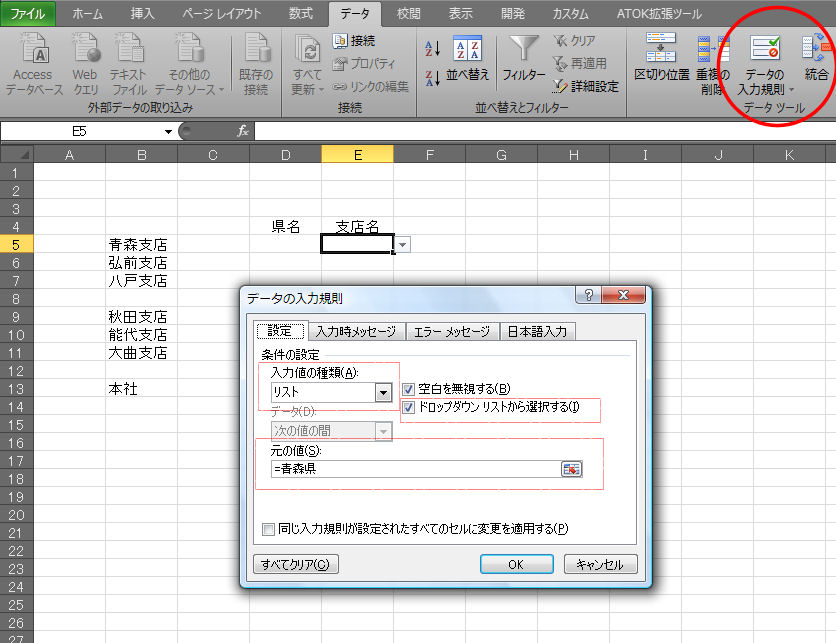Click the 元の値 source input field
The image size is (836, 643).
coord(416,469)
